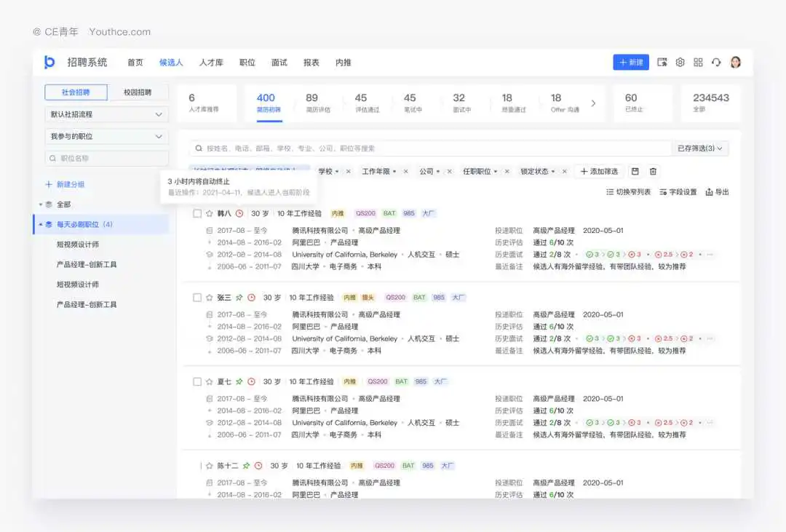Click the headset support icon

(716, 63)
